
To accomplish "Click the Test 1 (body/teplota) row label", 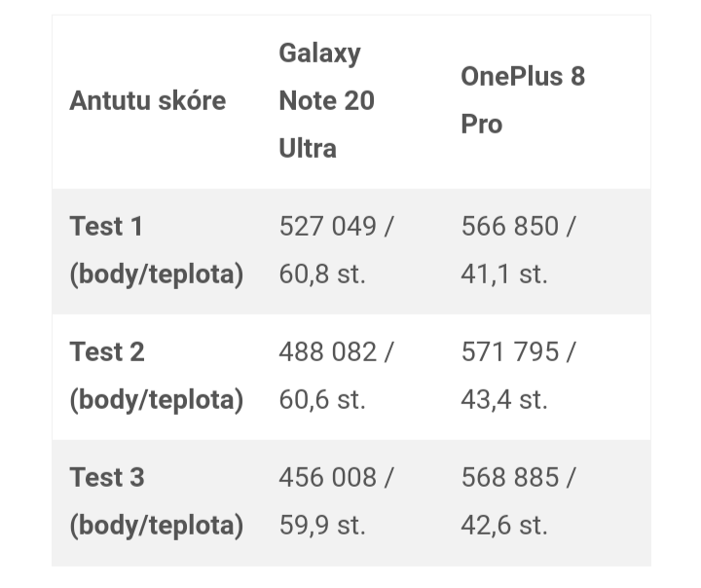I will click(x=157, y=250).
